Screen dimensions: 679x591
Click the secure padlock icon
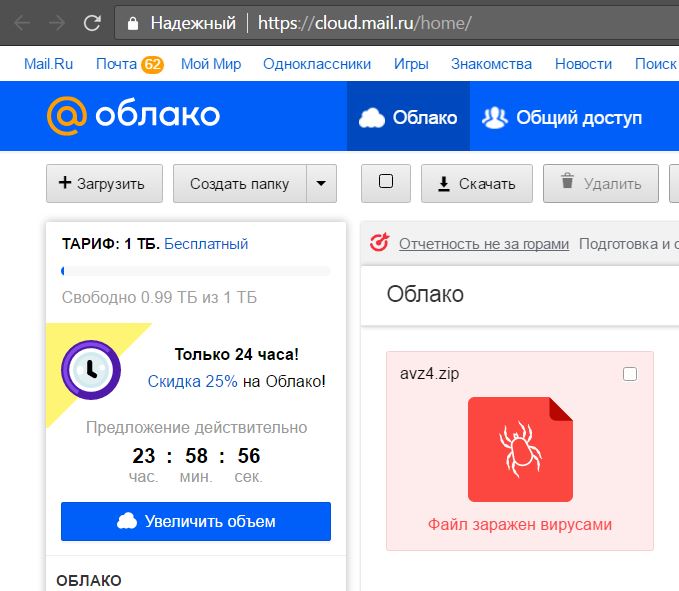pos(133,23)
